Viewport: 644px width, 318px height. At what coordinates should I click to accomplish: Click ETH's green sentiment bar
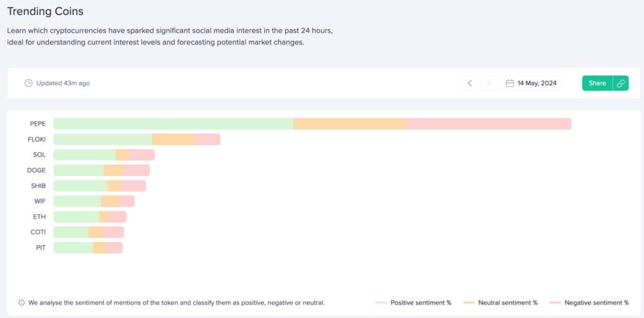point(76,217)
